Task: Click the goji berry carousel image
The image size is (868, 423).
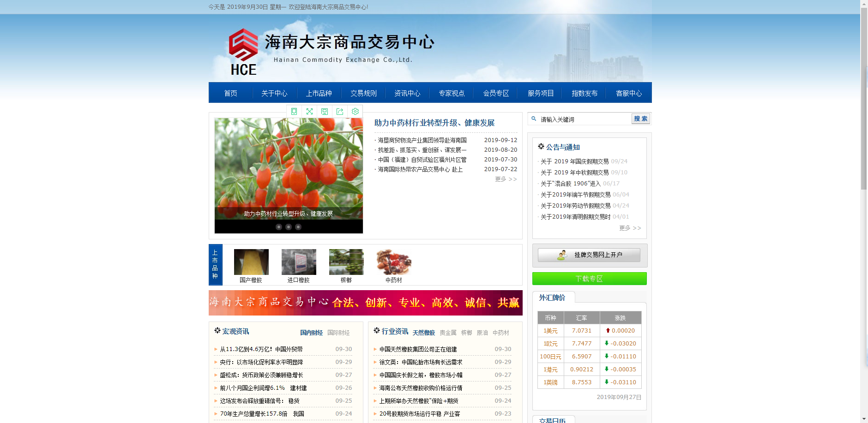Action: click(289, 168)
